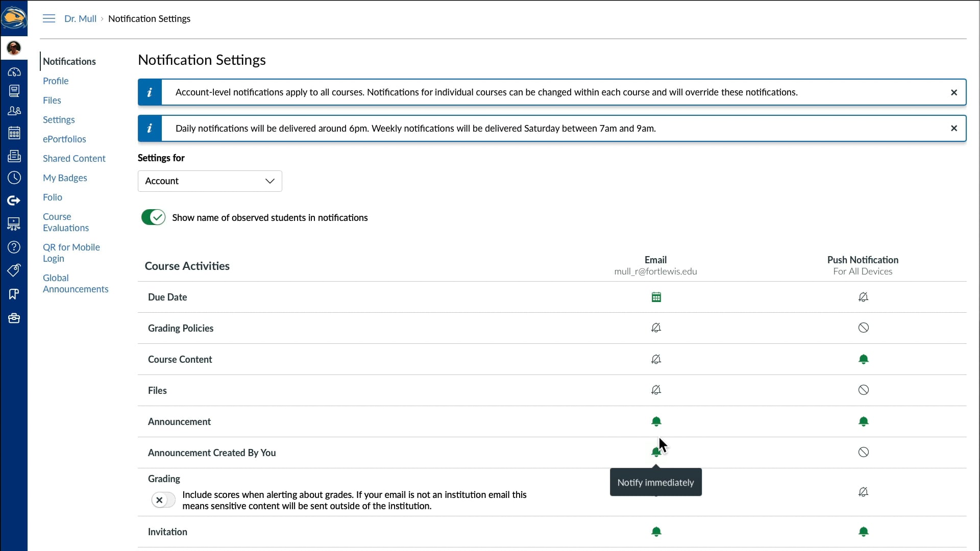
Task: Open History via the clock icon
Action: [14, 178]
